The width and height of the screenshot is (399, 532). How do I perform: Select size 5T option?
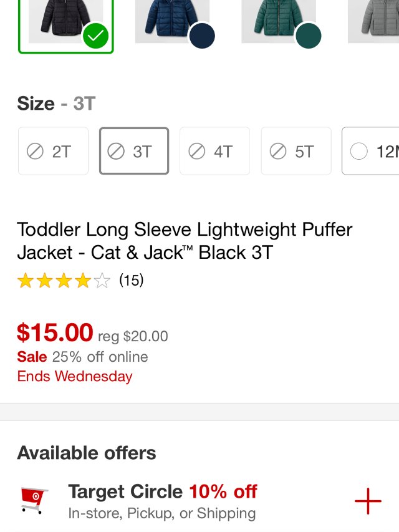(x=296, y=151)
